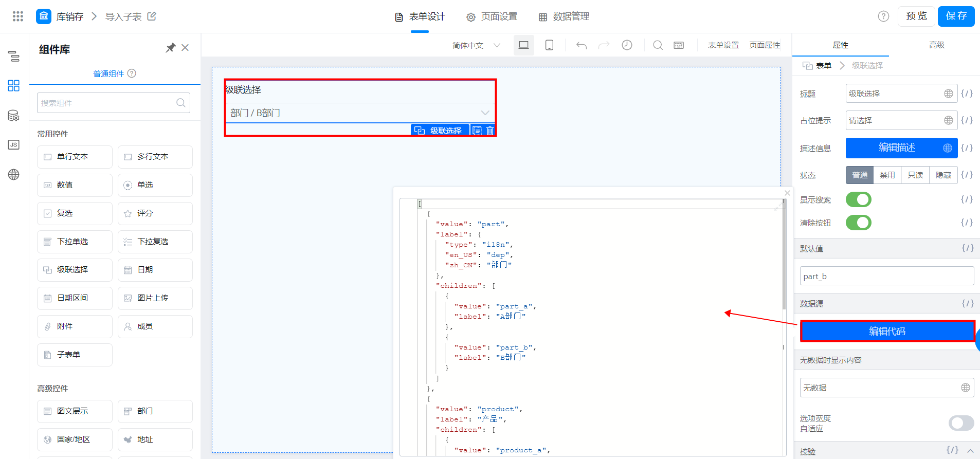
Task: Expand the 部门 / B部门 cascade dropdown
Action: [360, 113]
